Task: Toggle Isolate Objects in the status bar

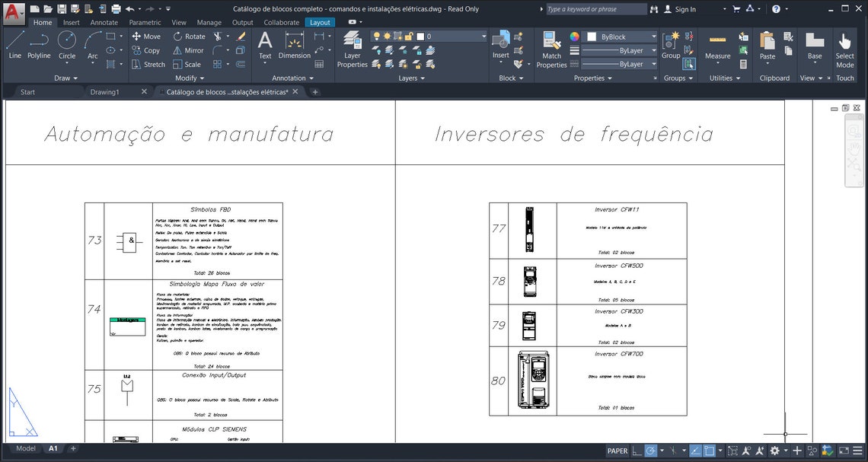Action: (811, 450)
